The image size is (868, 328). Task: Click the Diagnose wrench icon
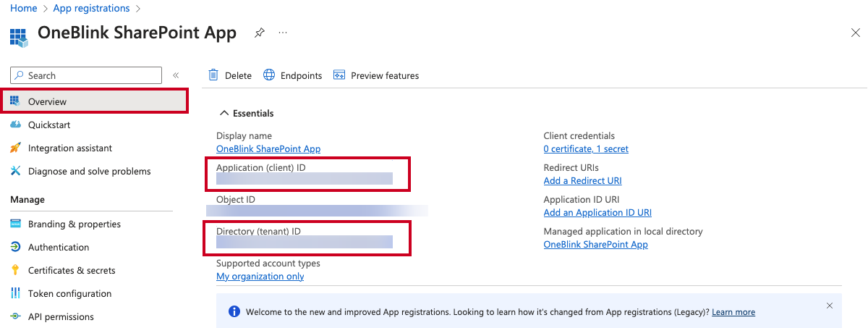(x=14, y=171)
